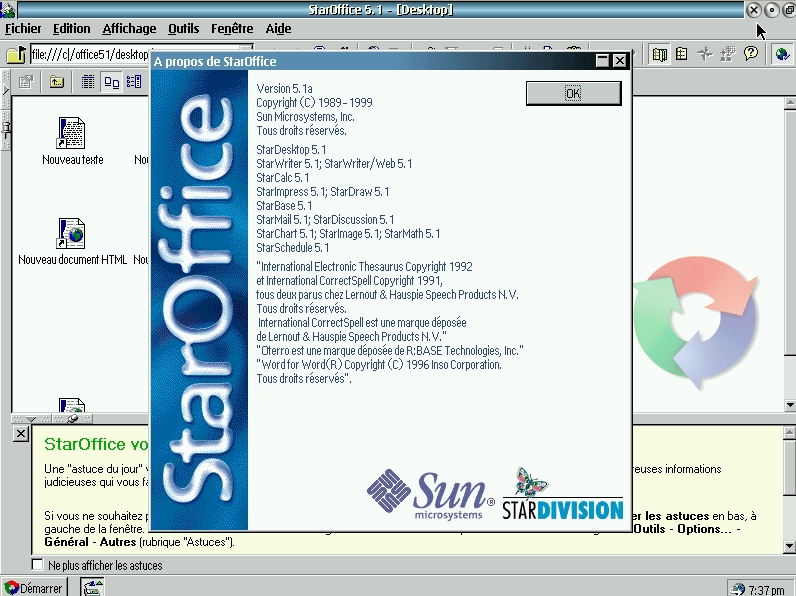Open the Affichage menu
Image resolution: width=796 pixels, height=596 pixels.
pyautogui.click(x=129, y=29)
